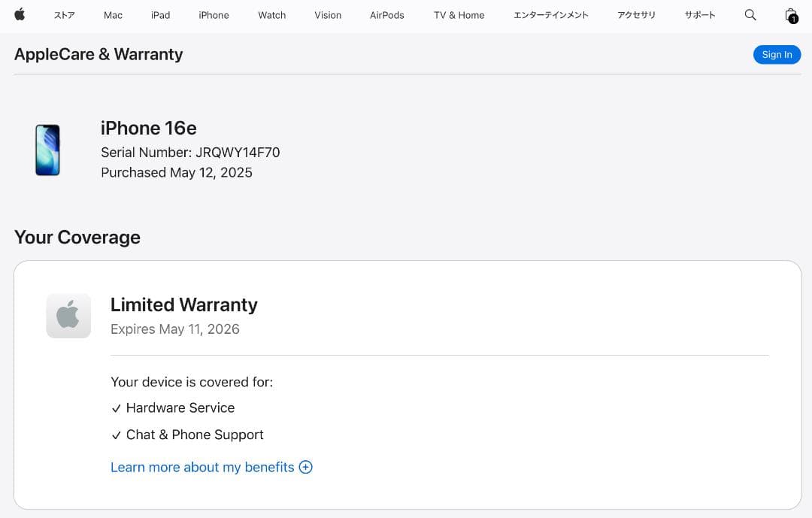The height and width of the screenshot is (518, 812).
Task: Go to iPad in navigation
Action: tap(160, 15)
